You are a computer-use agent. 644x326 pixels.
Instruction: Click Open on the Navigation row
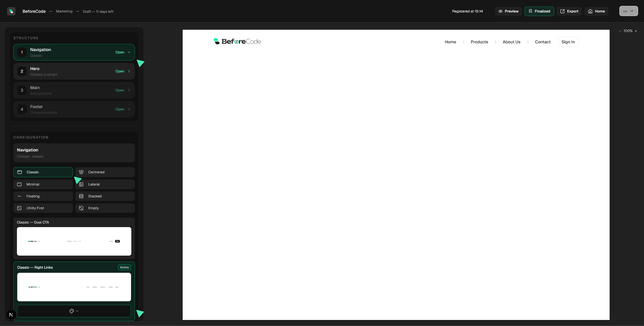[120, 52]
